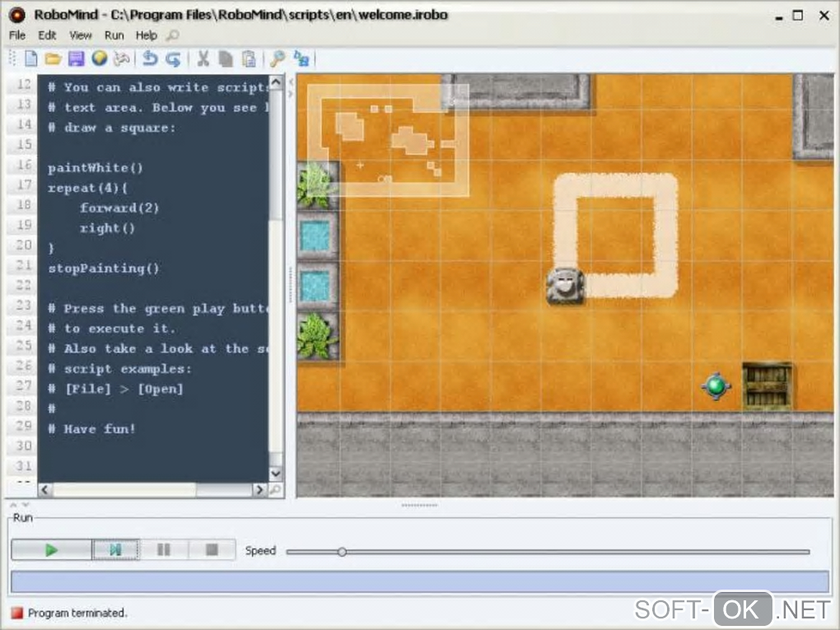
Task: Click the minimap overview in the world view
Action: (389, 141)
